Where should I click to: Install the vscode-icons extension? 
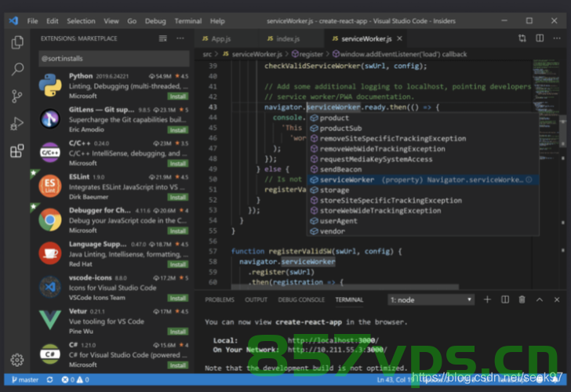point(178,298)
